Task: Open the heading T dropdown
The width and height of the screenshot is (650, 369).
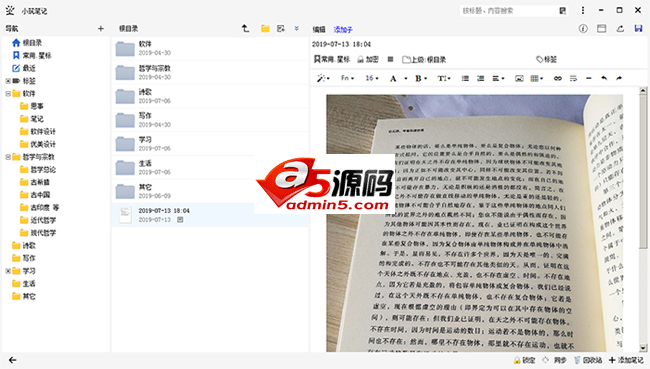Action: 444,78
